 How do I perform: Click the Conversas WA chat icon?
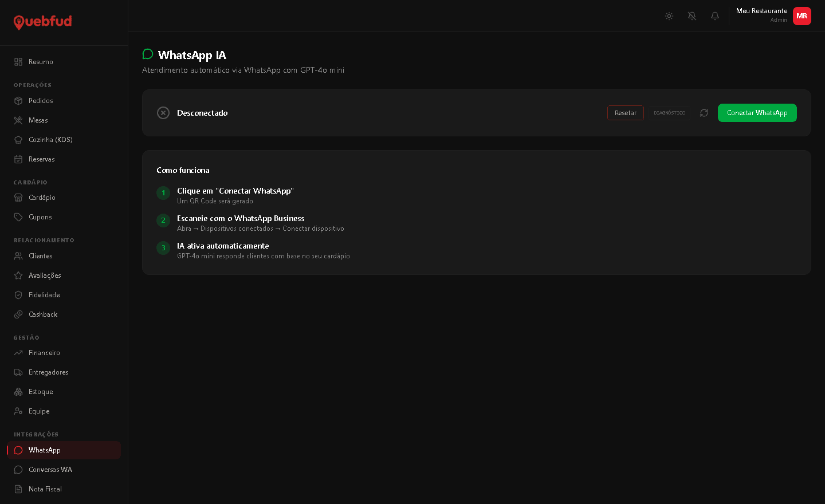click(x=18, y=470)
